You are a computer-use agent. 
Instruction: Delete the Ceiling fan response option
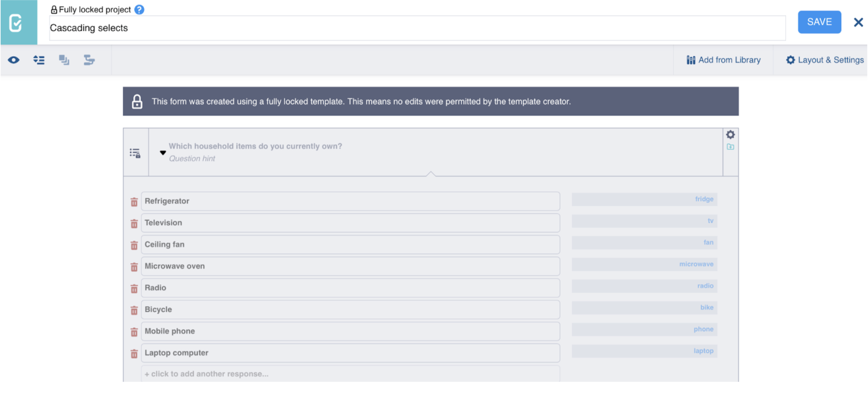(134, 245)
